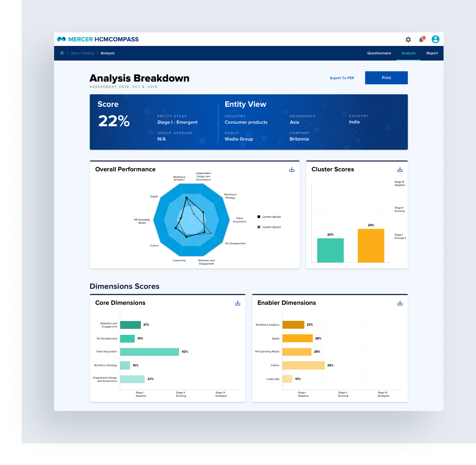Switch to the Questionnaire tab

[379, 53]
